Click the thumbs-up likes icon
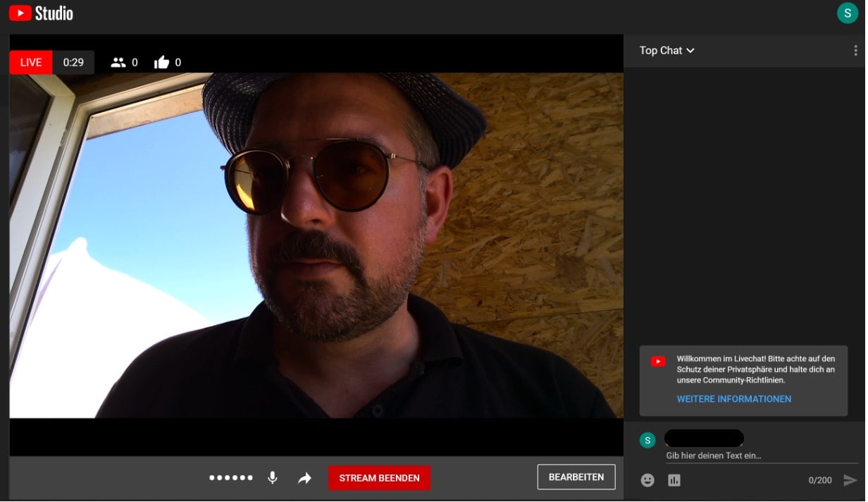The width and height of the screenshot is (868, 502). [161, 62]
